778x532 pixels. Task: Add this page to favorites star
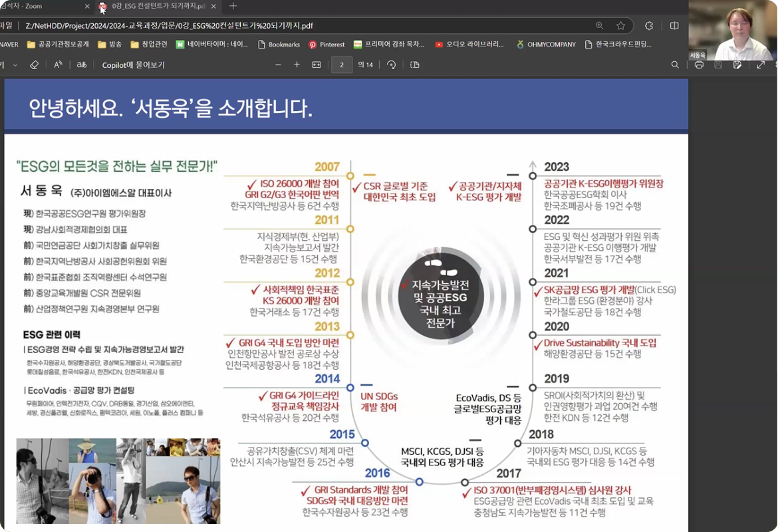click(621, 26)
